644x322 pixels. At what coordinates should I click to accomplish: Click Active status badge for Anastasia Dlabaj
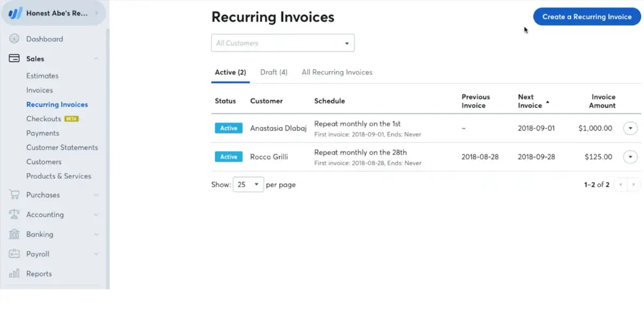[229, 128]
